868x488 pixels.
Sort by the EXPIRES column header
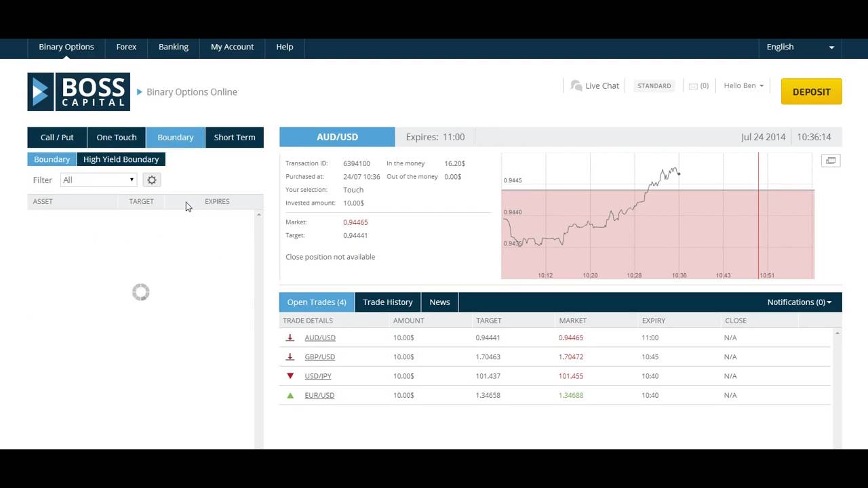click(x=217, y=201)
